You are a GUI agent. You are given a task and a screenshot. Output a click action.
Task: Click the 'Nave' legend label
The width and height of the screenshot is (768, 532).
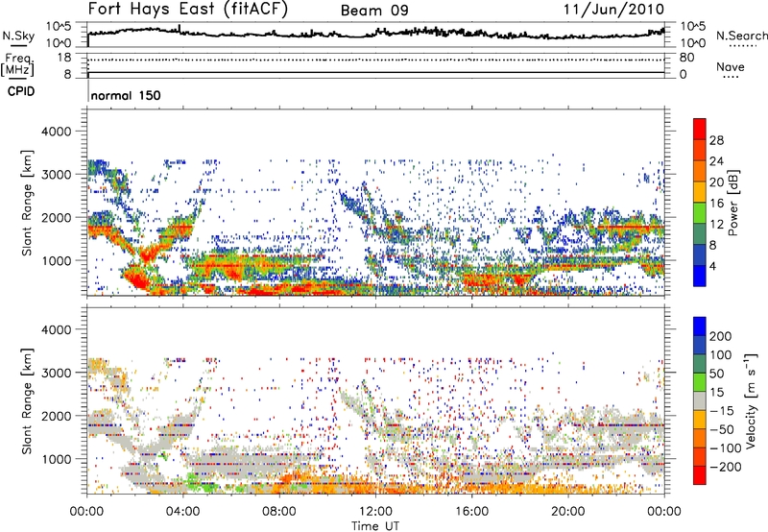point(731,67)
